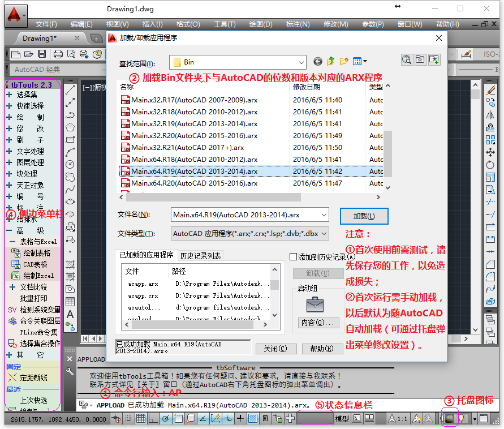Open the startup suite briefcase icon
Viewport: 504px width, 429px height.
[x=315, y=304]
